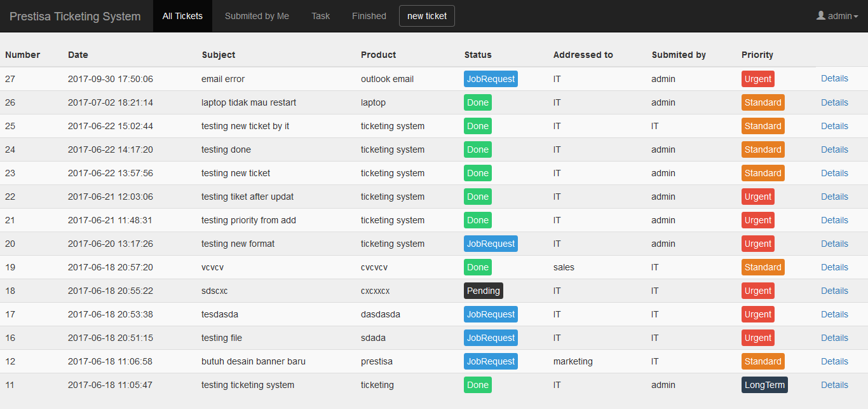Viewport: 868px width, 409px height.
Task: Click the Priority column header
Action: 757,55
